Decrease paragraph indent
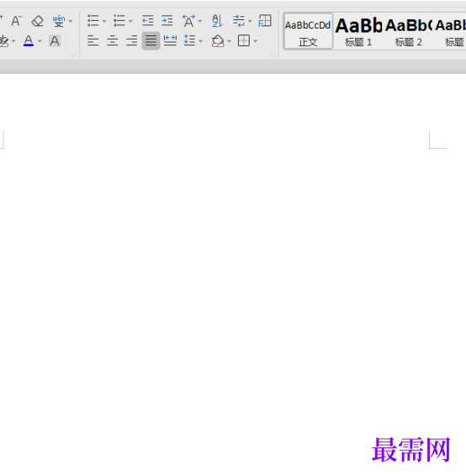 (x=148, y=21)
